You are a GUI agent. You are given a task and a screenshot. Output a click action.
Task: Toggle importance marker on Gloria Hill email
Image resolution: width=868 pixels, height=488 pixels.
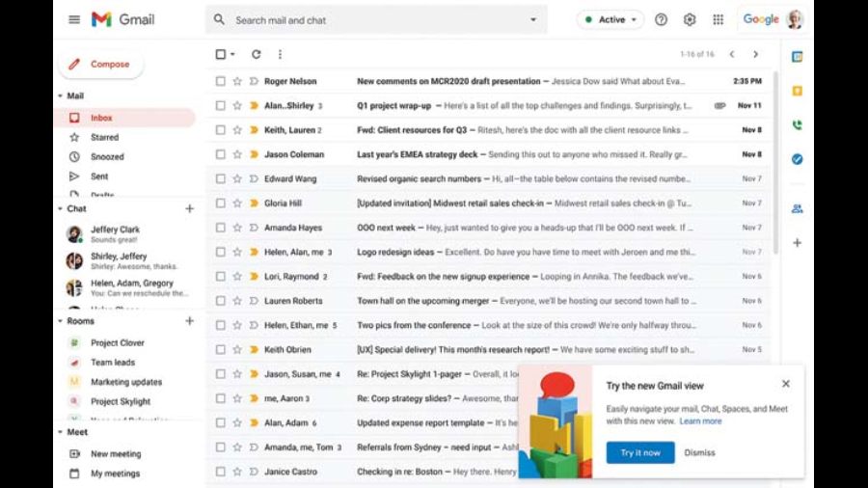click(x=254, y=203)
